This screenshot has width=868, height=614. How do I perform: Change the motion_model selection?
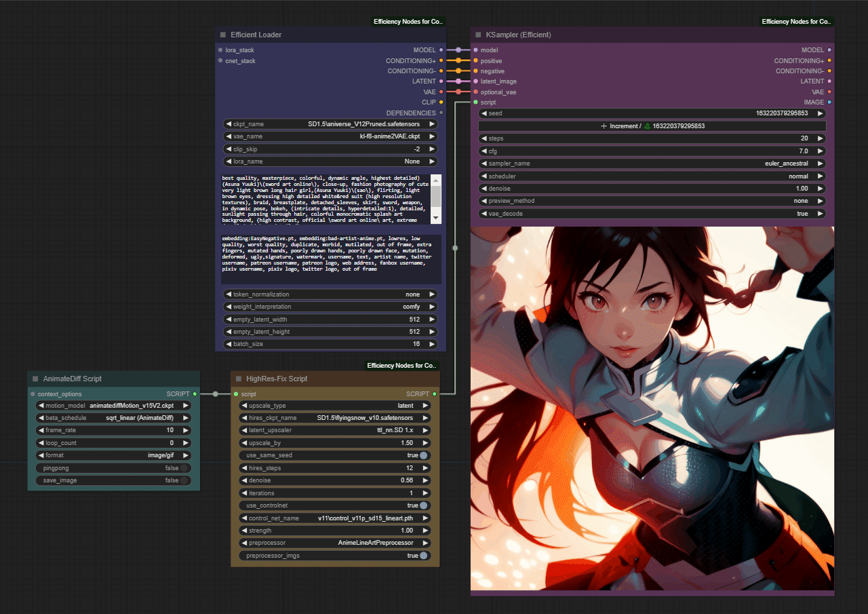(x=113, y=406)
